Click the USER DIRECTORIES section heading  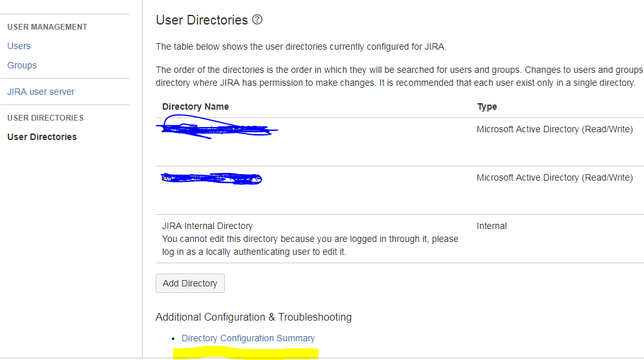click(46, 118)
